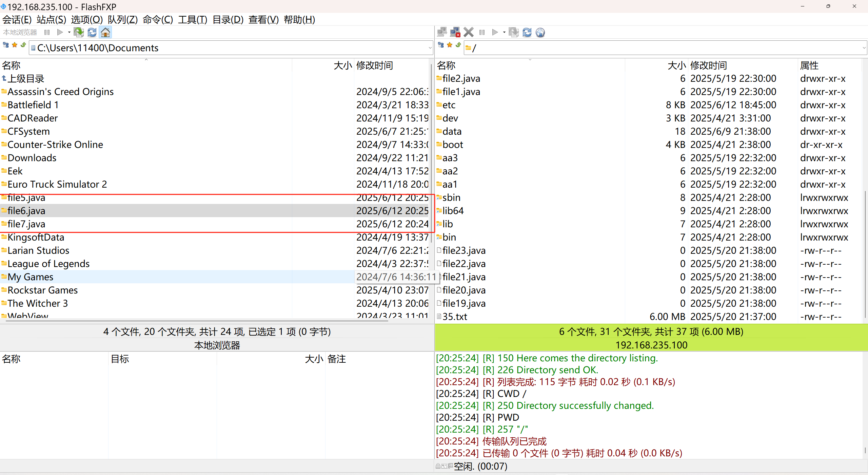
Task: Disconnect from the remote server
Action: pyautogui.click(x=455, y=32)
